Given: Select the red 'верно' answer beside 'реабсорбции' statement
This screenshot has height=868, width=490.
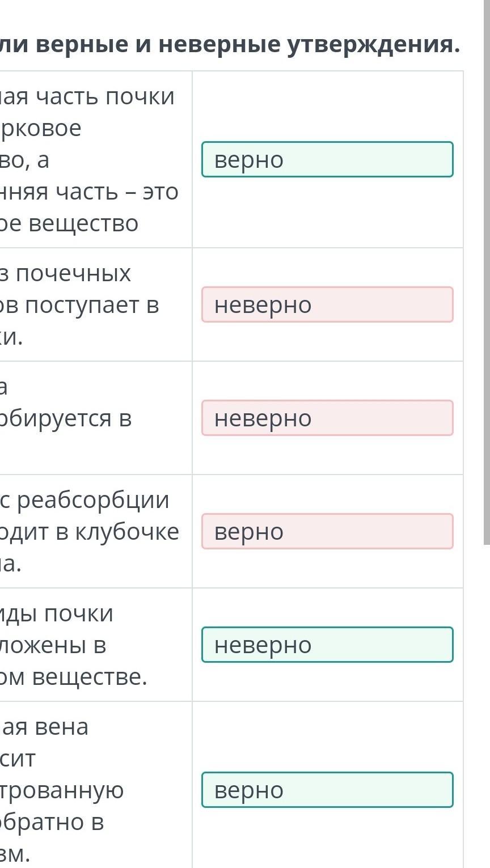Looking at the screenshot, I should click(327, 531).
